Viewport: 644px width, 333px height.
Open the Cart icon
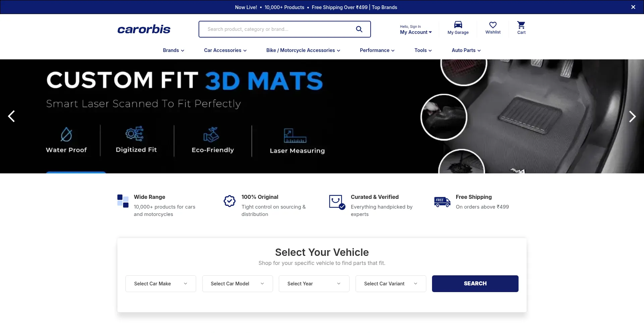click(x=521, y=25)
